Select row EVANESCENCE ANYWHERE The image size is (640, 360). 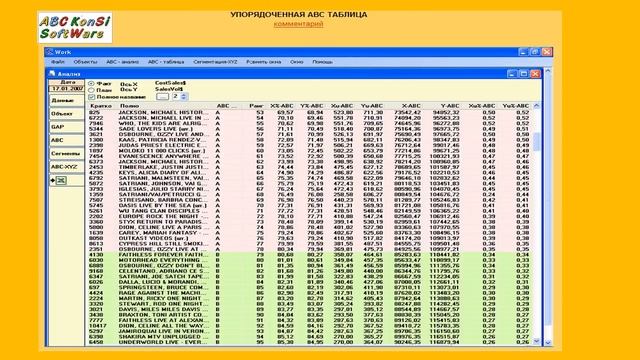point(308,156)
